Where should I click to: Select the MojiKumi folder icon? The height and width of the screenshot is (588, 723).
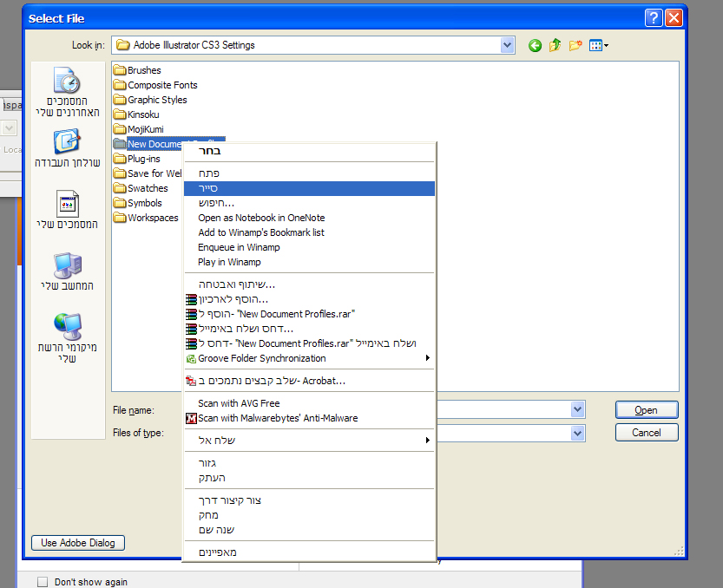point(120,129)
